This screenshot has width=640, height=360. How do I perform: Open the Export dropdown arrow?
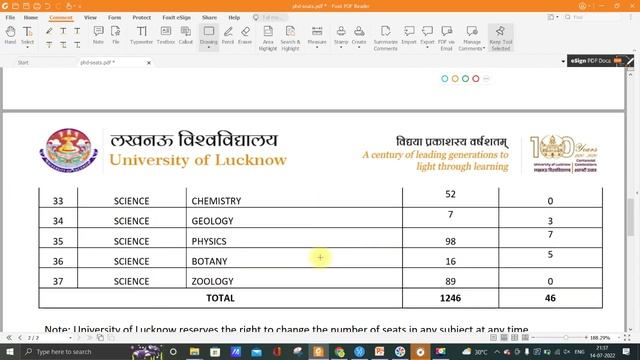[x=427, y=48]
